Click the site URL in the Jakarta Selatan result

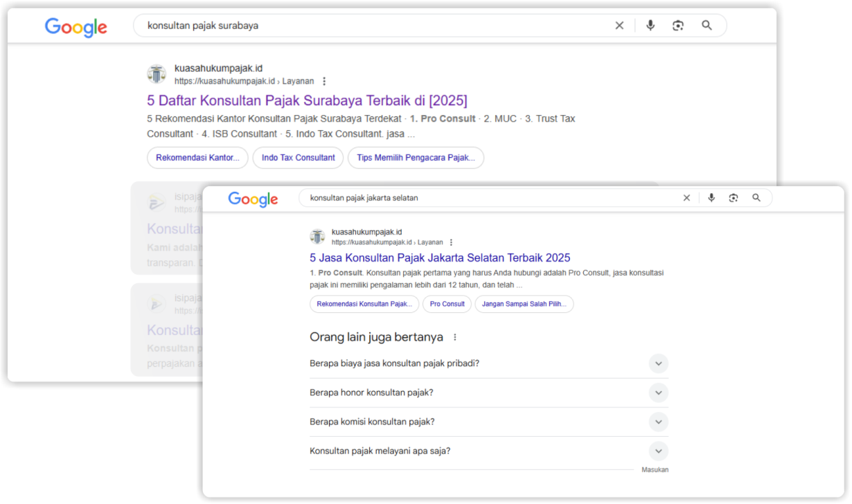click(x=389, y=242)
